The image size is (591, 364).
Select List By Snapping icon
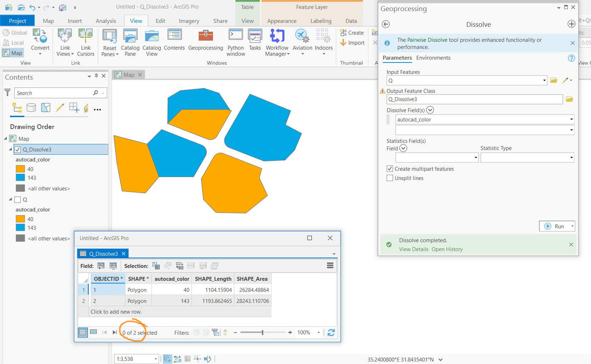74,108
